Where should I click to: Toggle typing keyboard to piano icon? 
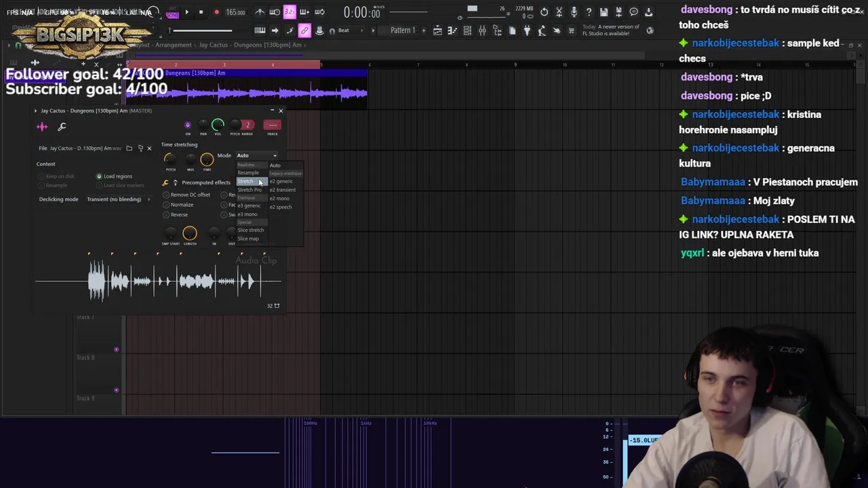260,30
